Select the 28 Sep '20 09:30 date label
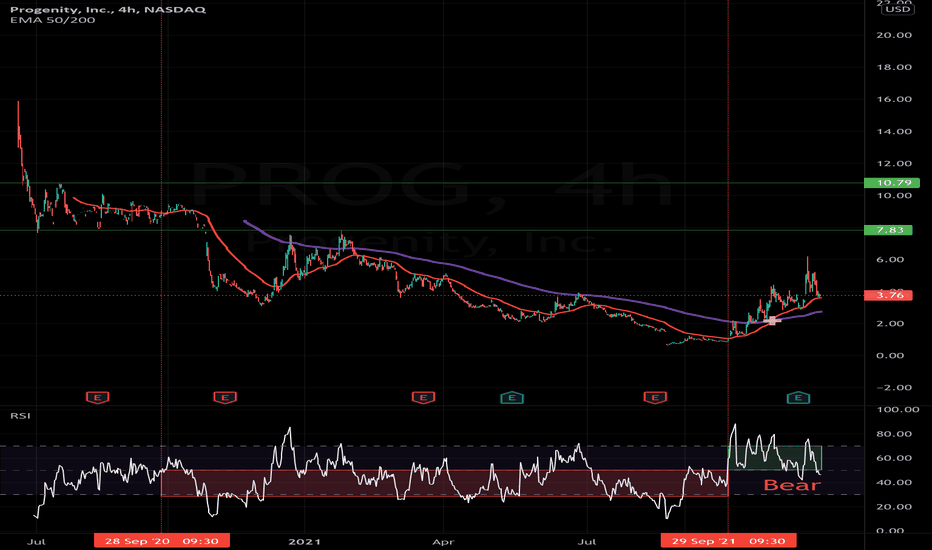The image size is (932, 550). tap(162, 540)
